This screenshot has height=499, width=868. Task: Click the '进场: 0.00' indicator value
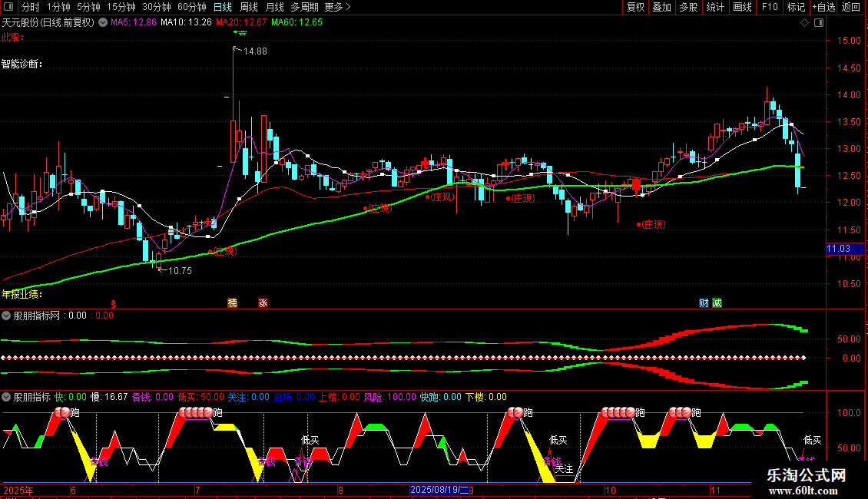pyautogui.click(x=294, y=397)
